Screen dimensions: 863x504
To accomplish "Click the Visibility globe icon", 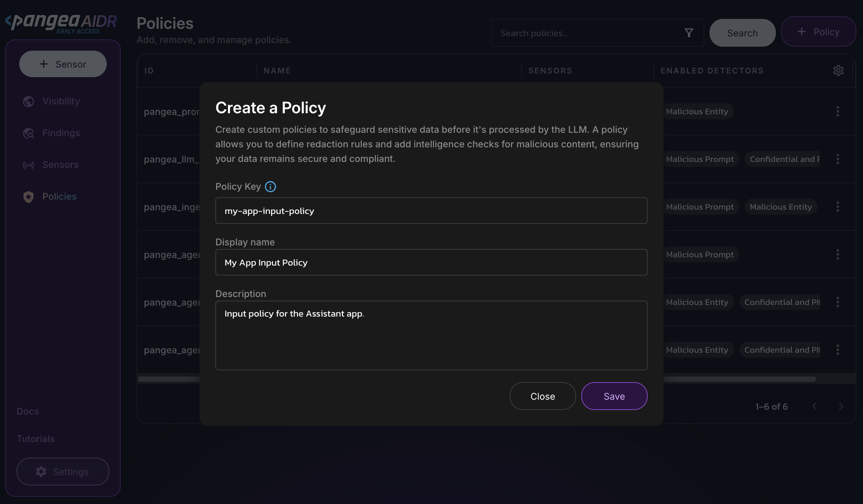I will tap(29, 101).
